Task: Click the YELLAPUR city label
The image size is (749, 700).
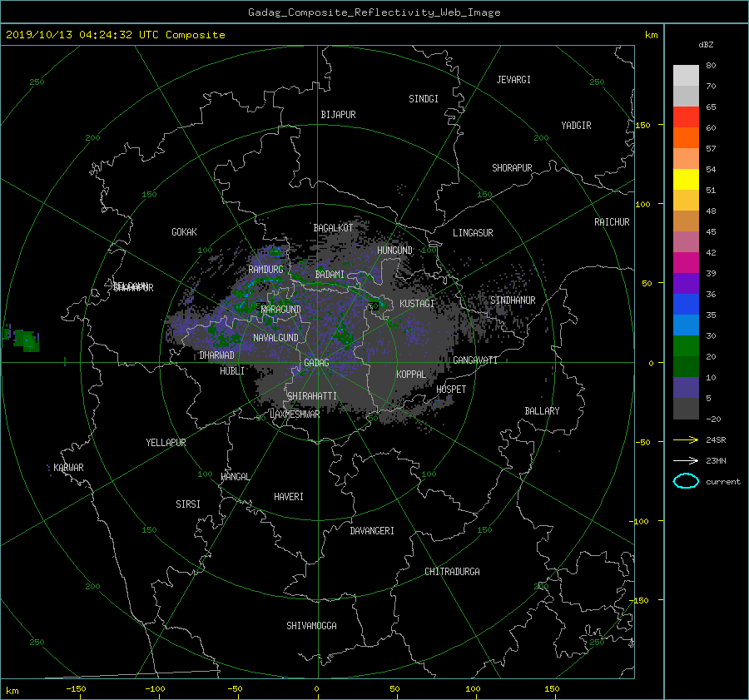Action: pos(166,443)
